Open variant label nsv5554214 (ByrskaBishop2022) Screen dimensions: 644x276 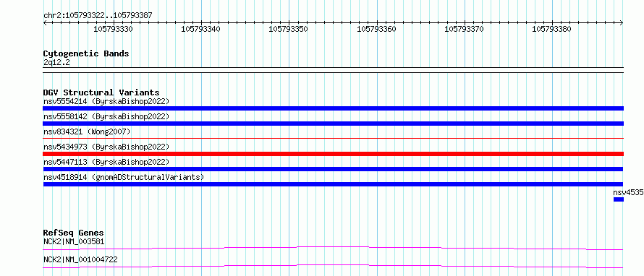point(106,101)
